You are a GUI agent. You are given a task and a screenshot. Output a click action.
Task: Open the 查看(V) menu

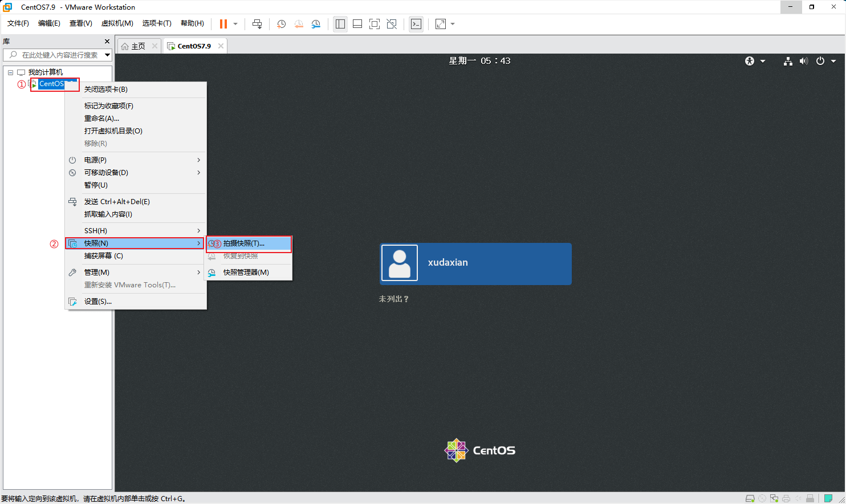[80, 23]
